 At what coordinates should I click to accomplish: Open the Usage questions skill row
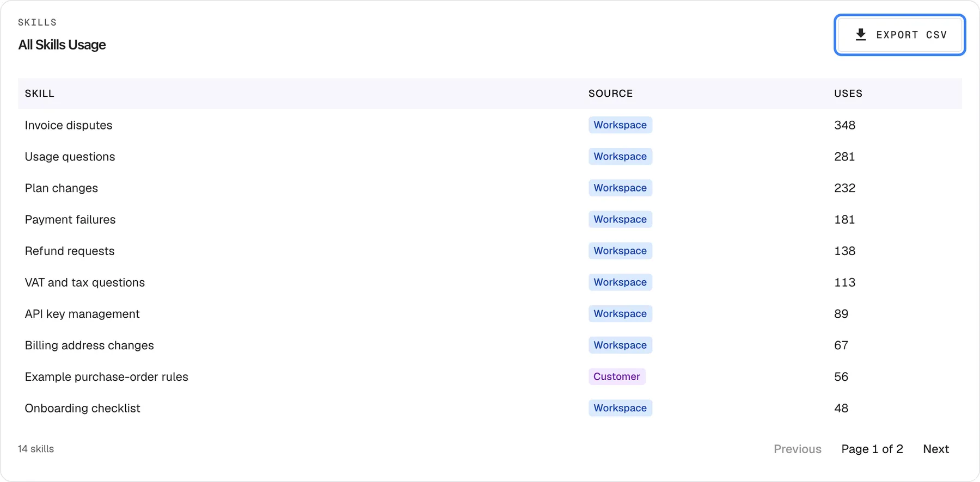coord(490,157)
